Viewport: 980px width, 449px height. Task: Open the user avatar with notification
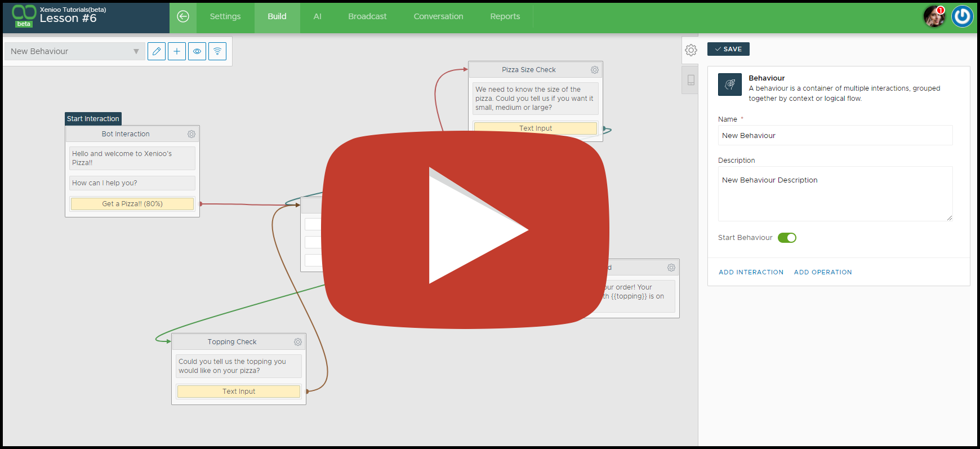point(934,16)
